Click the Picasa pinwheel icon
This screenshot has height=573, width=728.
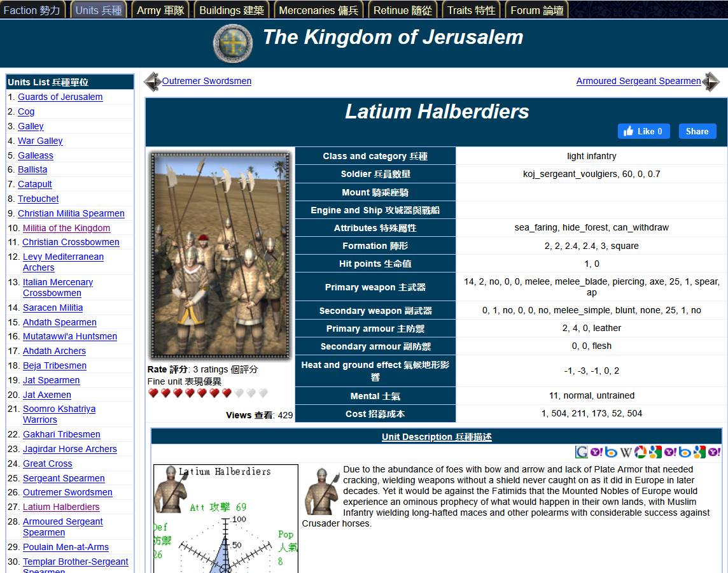click(641, 452)
